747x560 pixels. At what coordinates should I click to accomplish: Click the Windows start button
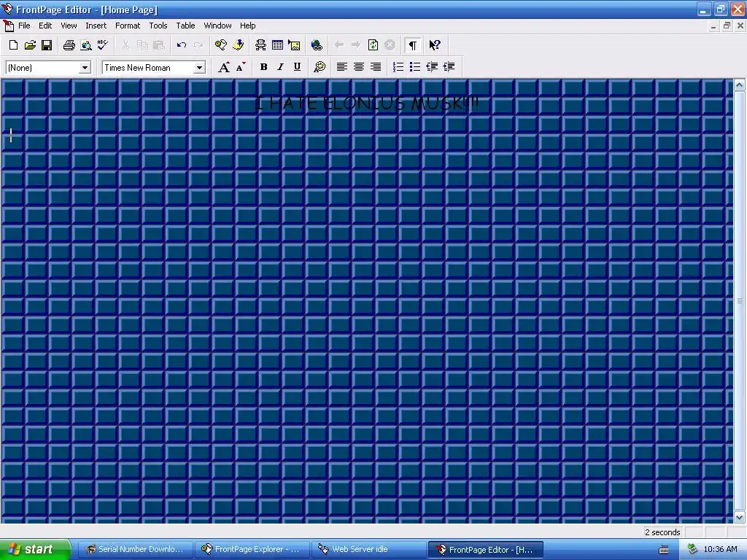pos(35,550)
